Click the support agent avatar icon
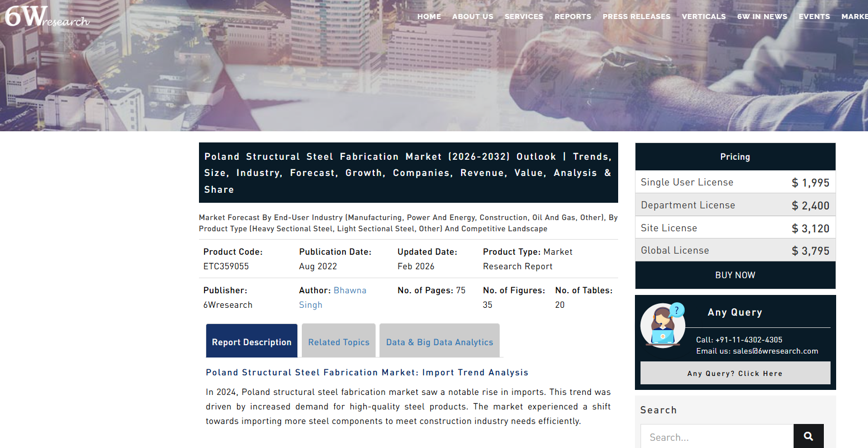868x448 pixels. (x=662, y=326)
